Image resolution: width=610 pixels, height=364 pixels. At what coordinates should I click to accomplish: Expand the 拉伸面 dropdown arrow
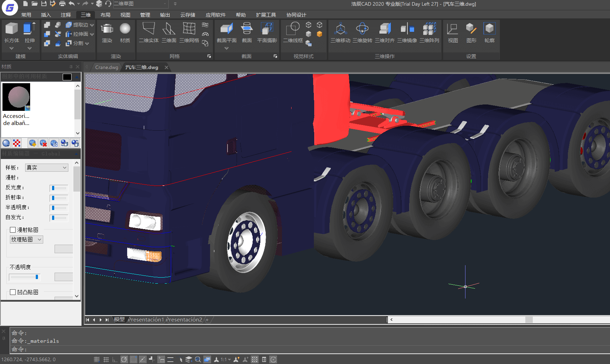click(92, 34)
